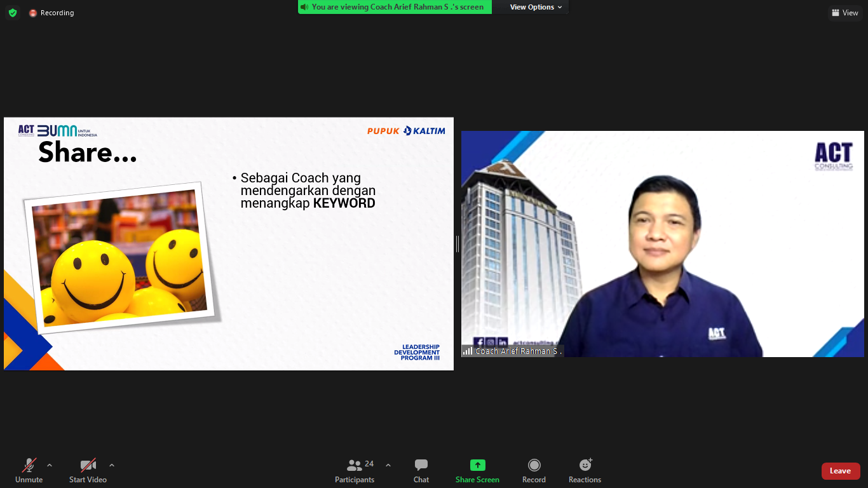
Task: Expand the arrow beside Participants
Action: click(388, 465)
